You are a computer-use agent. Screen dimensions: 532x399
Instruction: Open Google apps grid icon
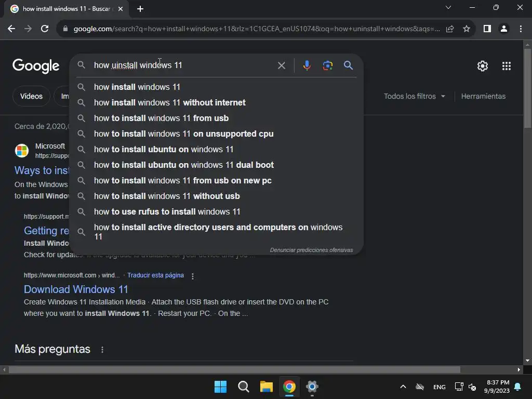tap(506, 66)
